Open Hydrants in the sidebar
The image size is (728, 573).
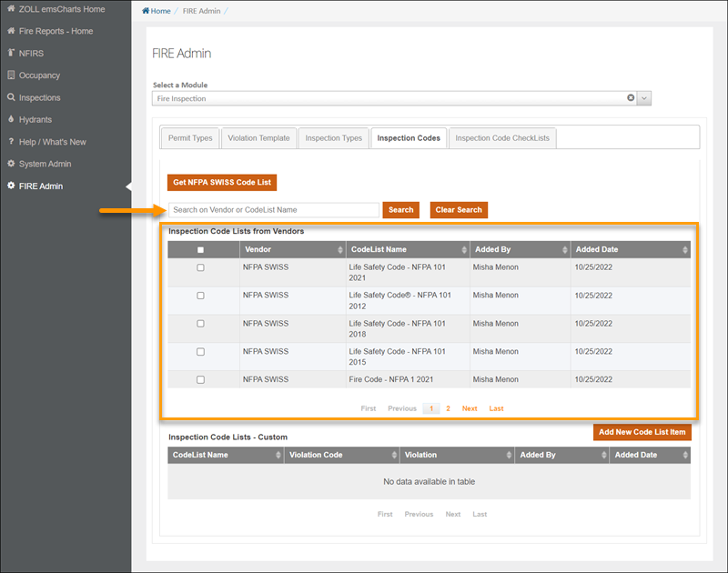point(35,120)
